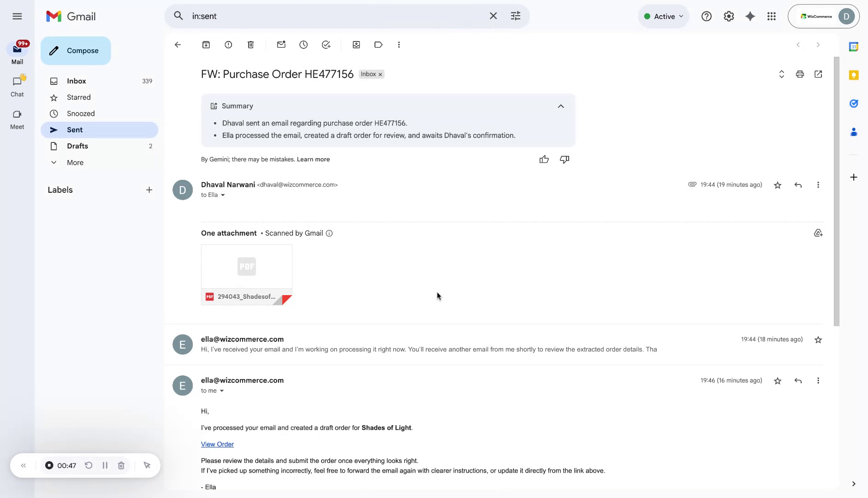Give thumbs down to Gemini summary
The width and height of the screenshot is (868, 498).
pos(564,159)
